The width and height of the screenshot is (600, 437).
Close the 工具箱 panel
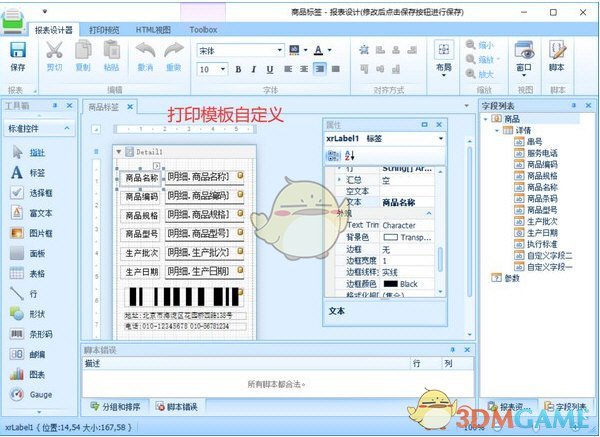69,106
